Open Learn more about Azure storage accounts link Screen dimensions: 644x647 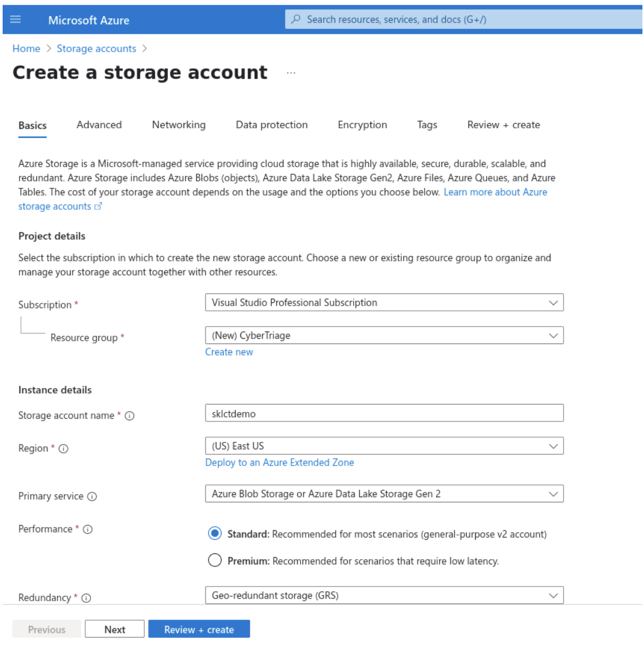495,193
